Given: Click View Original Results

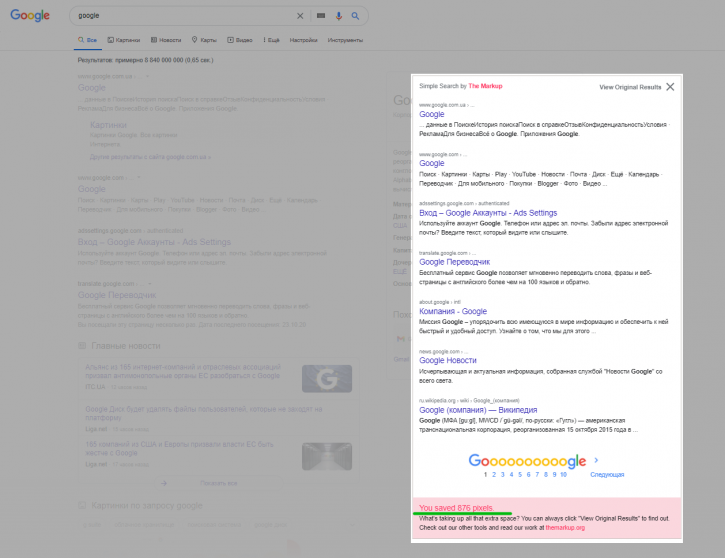Looking at the screenshot, I should pyautogui.click(x=630, y=87).
